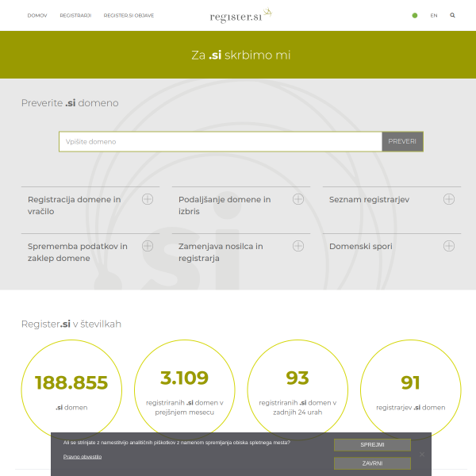Focus the 'Vpišite domeno' input field

pos(221,141)
